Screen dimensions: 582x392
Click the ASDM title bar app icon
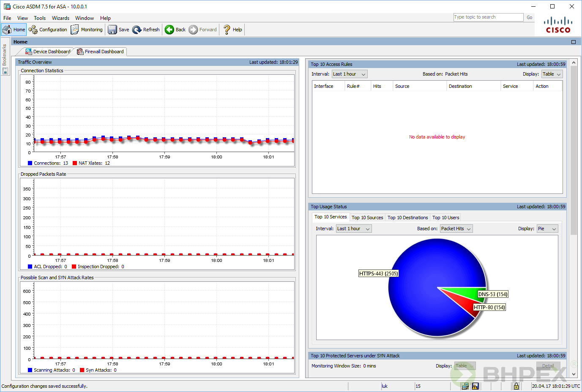coord(7,7)
